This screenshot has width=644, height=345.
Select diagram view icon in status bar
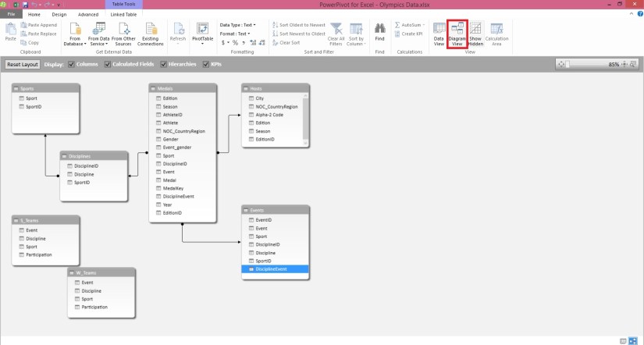(x=633, y=341)
